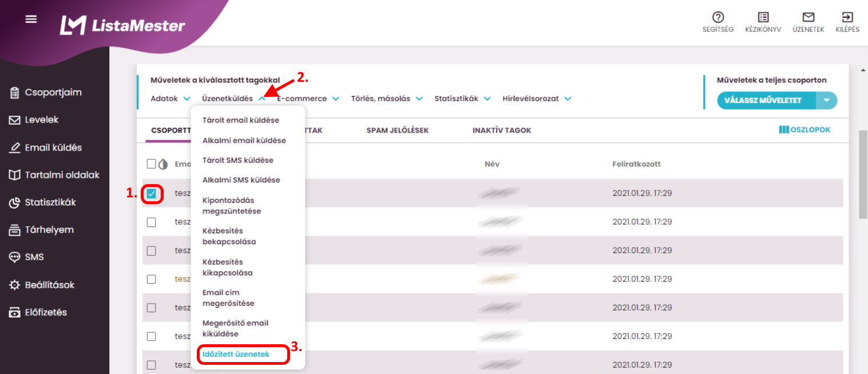Open Tartalmi oldalak in sidebar
This screenshot has width=868, height=374.
(x=54, y=175)
